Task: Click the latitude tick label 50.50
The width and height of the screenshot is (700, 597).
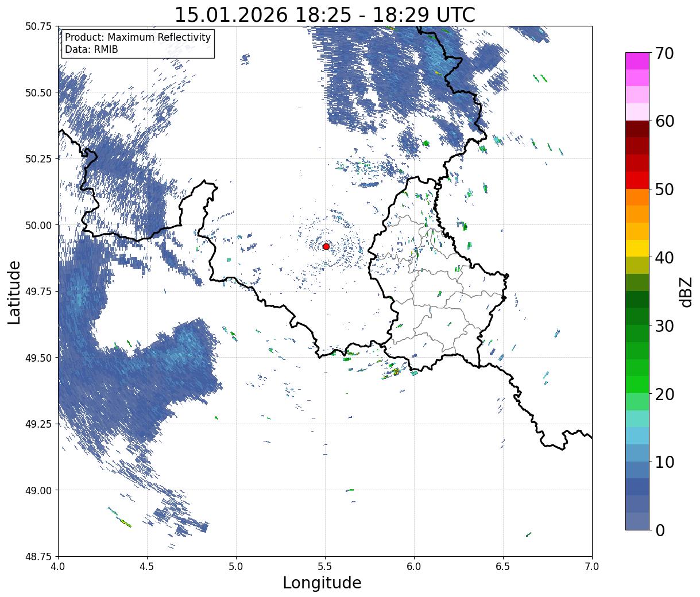Action: pyautogui.click(x=38, y=92)
